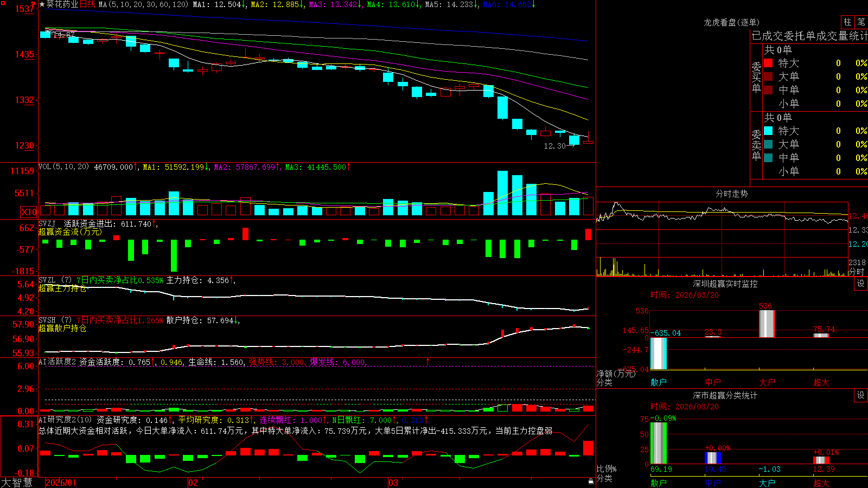Select the 2026/01 date marker on the timeline
The width and height of the screenshot is (868, 488).
(61, 483)
